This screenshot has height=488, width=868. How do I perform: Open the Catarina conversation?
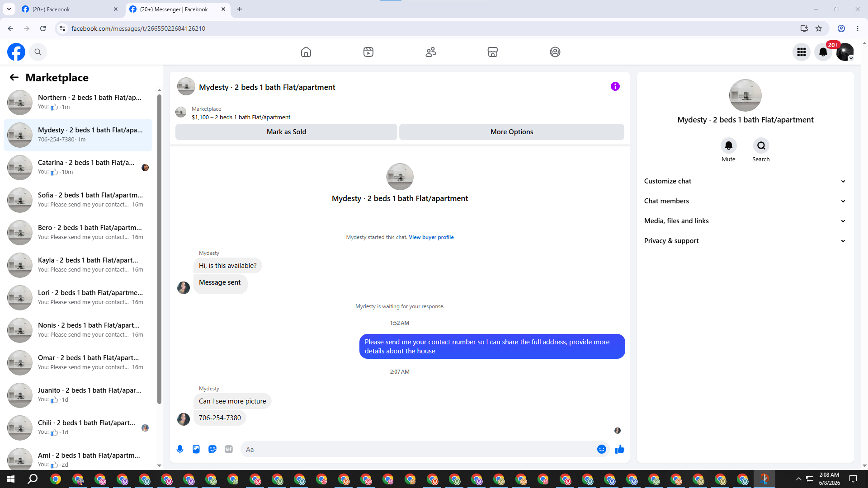coord(78,168)
